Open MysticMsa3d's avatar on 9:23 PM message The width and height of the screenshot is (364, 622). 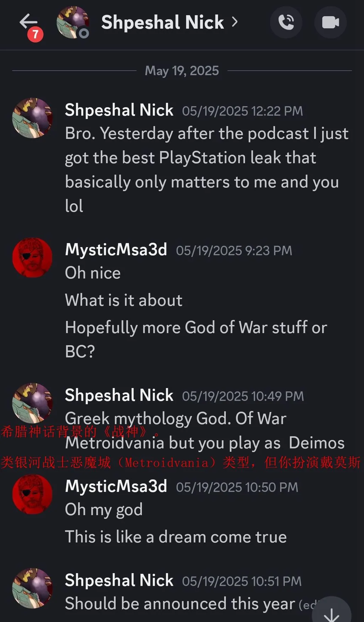32,257
